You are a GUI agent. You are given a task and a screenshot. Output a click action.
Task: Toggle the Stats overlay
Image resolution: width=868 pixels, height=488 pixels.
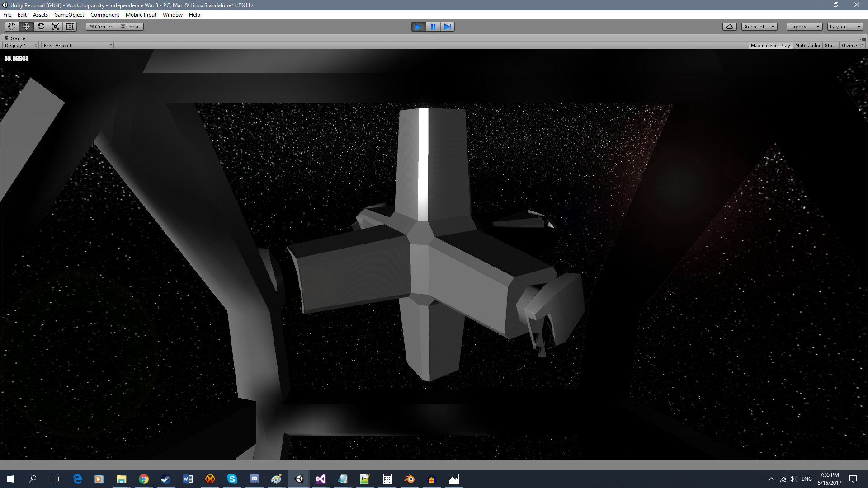(830, 46)
